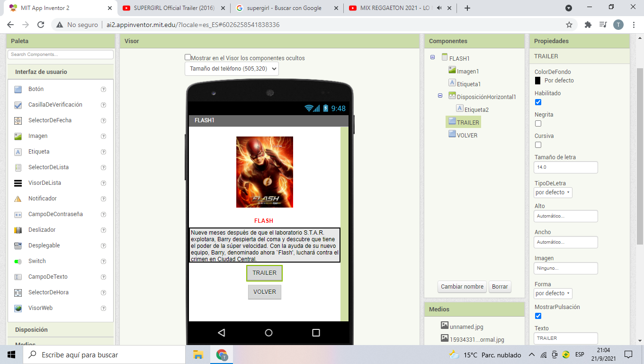The width and height of the screenshot is (644, 364).
Task: Select the SelectorDeHora clock icon
Action: [x=18, y=292]
